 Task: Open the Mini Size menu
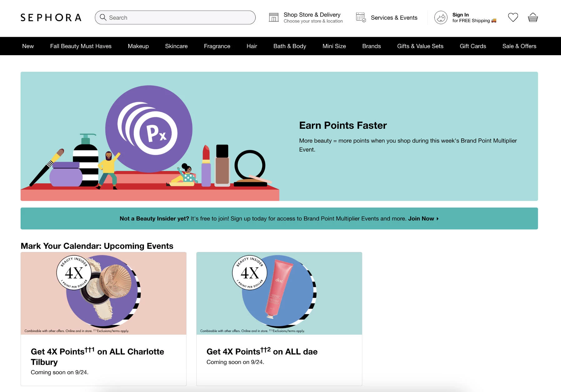[x=334, y=46]
